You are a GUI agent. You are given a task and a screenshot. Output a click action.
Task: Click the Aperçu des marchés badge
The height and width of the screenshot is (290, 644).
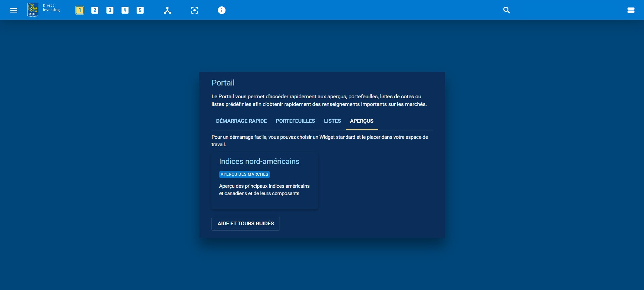244,174
